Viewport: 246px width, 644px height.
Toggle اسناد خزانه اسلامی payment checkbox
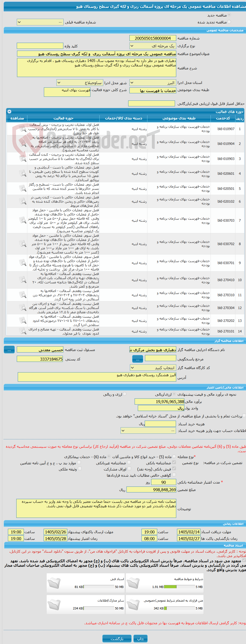244,415
